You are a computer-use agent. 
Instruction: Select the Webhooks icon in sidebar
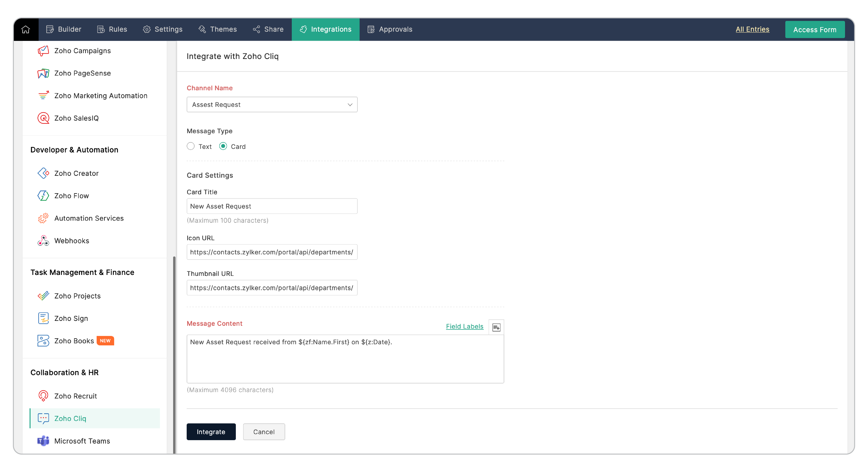43,241
